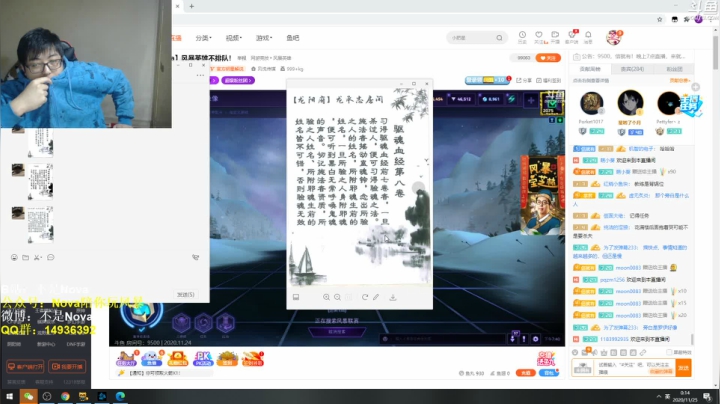Click the plus button in the game's top bar
This screenshot has height=404, width=720.
point(531,100)
